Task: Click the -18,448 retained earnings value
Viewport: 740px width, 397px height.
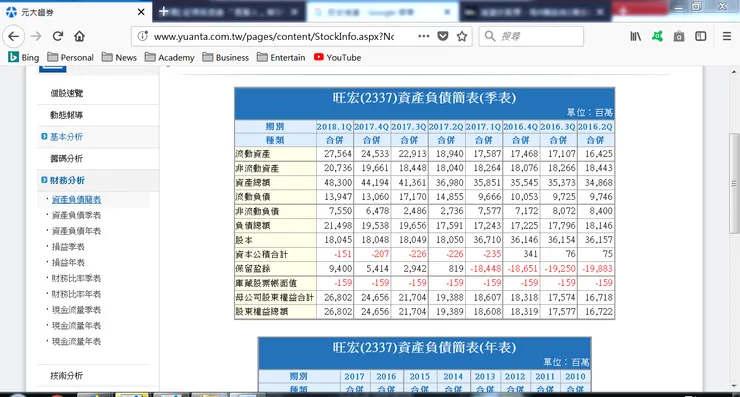Action: (486, 269)
